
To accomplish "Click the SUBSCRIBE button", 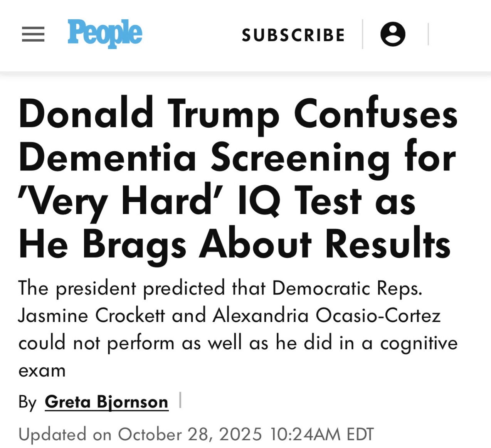I will [x=293, y=35].
